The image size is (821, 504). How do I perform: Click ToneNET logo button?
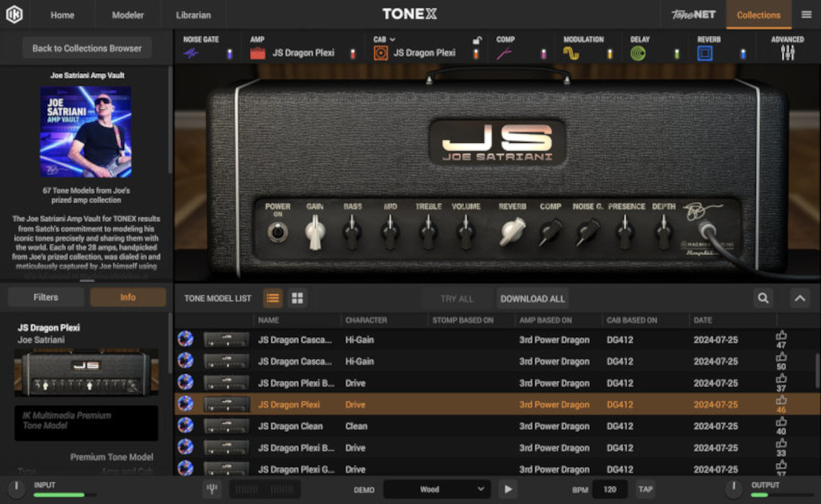(693, 14)
